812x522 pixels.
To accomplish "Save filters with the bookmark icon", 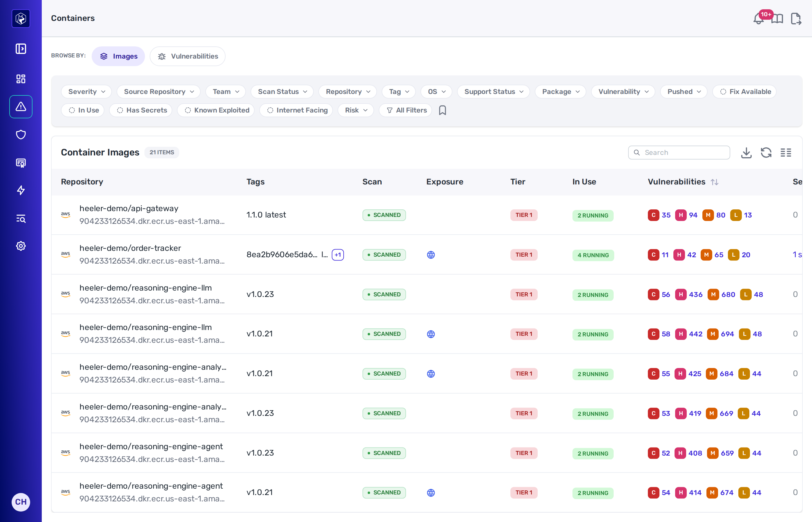I will point(442,110).
